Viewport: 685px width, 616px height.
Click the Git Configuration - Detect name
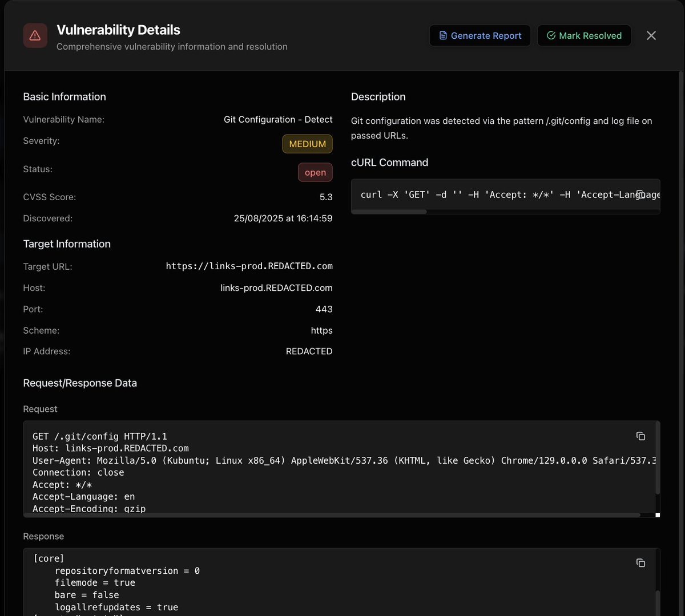278,119
